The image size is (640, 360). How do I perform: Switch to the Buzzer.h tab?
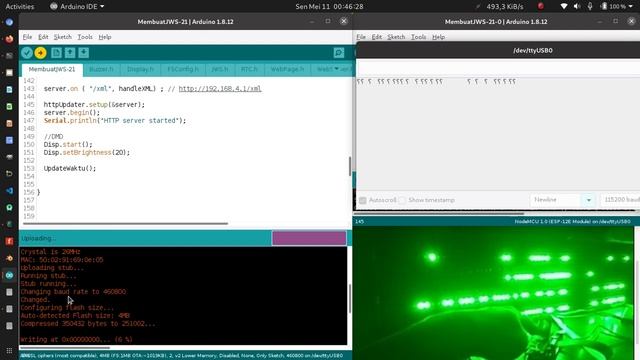[x=101, y=69]
